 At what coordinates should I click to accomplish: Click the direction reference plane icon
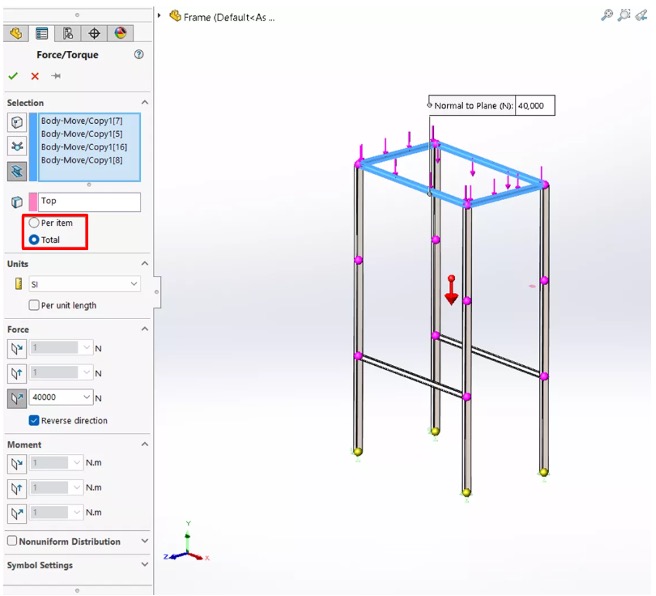[x=17, y=202]
